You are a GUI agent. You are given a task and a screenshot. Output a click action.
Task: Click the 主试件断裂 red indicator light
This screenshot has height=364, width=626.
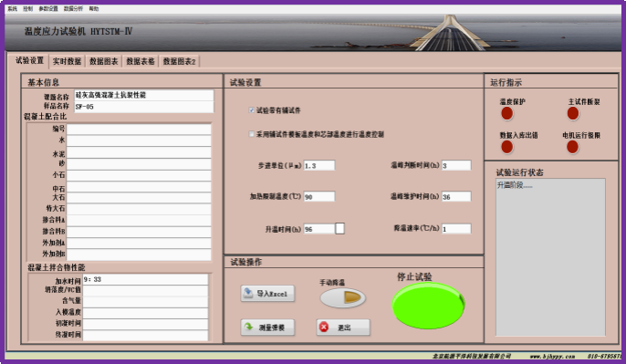[x=573, y=114]
